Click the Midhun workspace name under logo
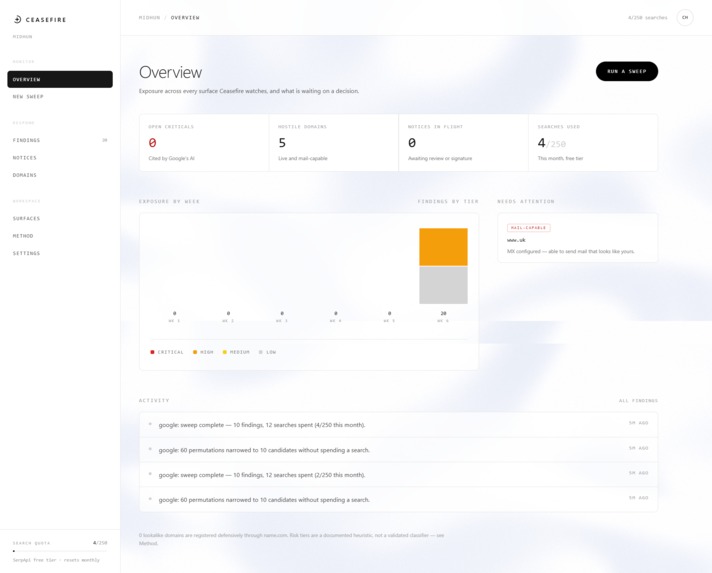This screenshot has width=712, height=573. [x=22, y=36]
